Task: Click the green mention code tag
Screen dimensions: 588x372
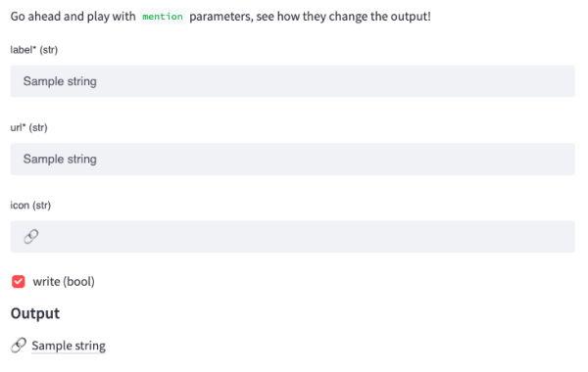Action: point(163,17)
